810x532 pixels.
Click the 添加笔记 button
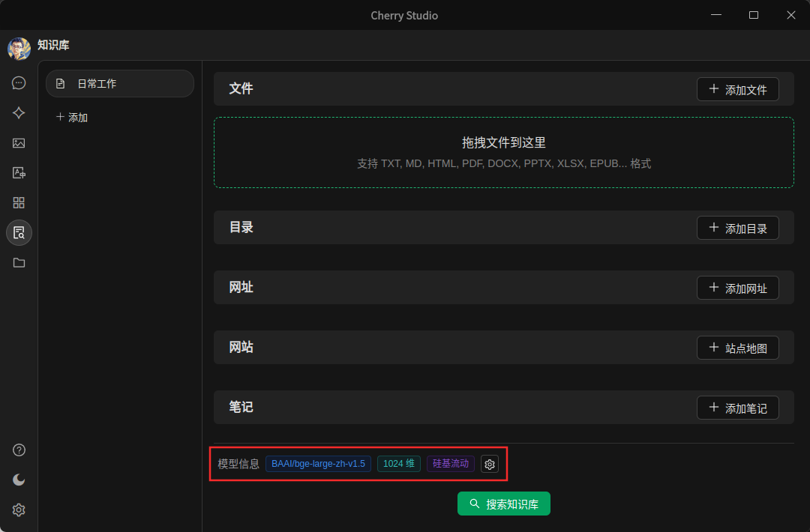(x=738, y=408)
